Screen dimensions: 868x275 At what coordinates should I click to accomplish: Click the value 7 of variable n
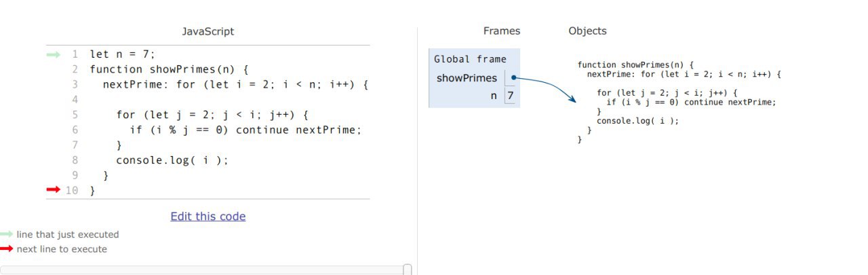click(510, 96)
